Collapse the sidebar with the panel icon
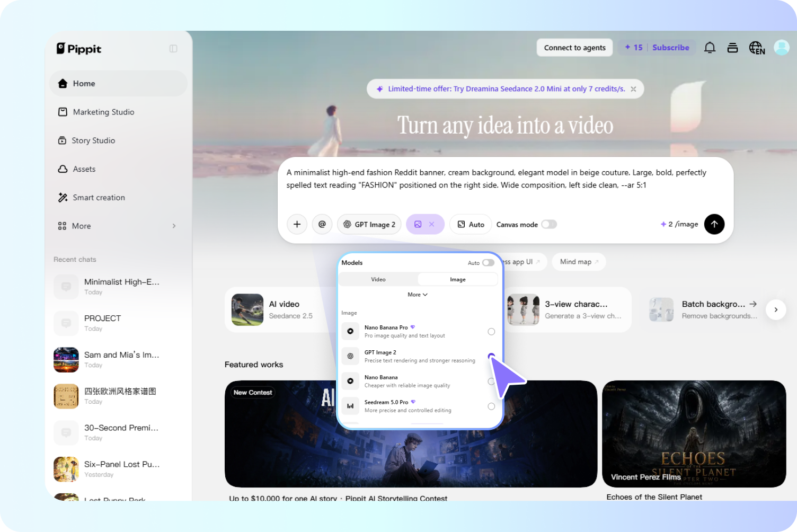 [173, 49]
